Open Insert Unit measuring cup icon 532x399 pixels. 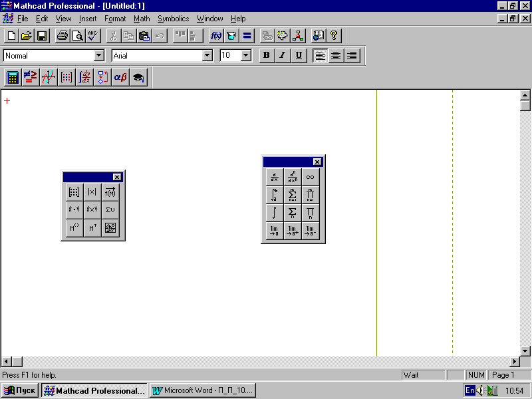tap(231, 36)
